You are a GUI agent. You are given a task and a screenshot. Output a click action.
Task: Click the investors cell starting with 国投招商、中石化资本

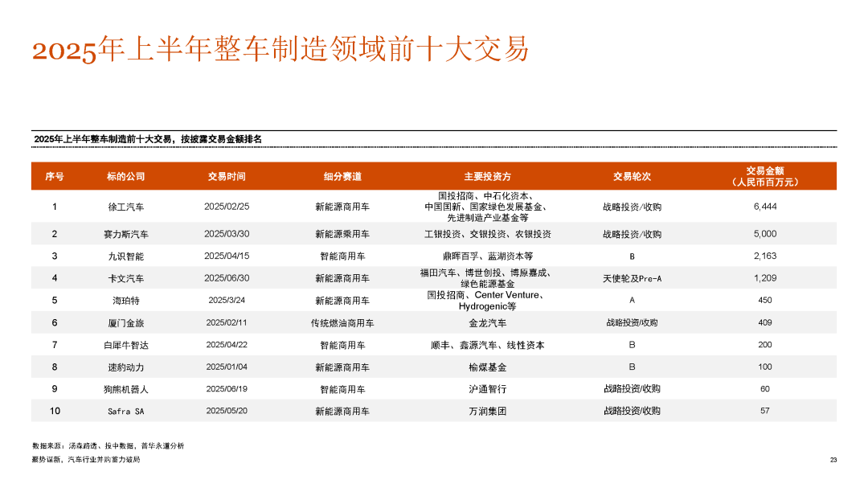[x=487, y=207]
